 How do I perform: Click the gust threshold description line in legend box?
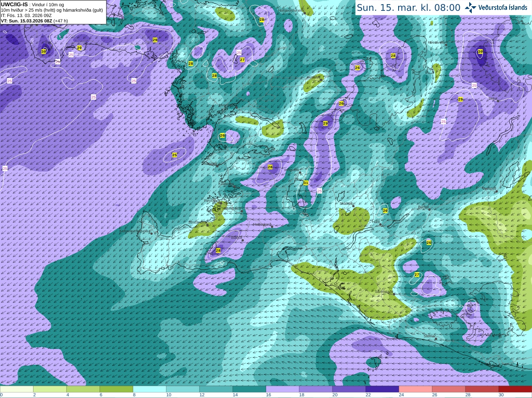pyautogui.click(x=52, y=10)
